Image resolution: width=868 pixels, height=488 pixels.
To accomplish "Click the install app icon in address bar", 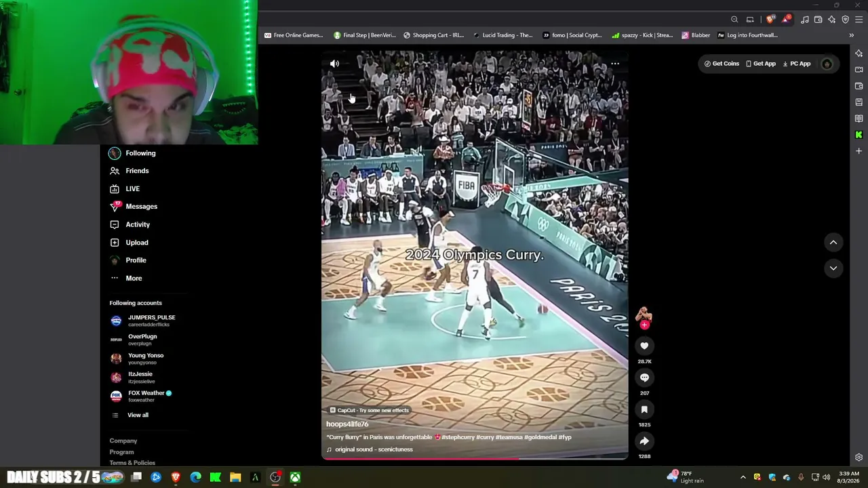I will [x=750, y=20].
